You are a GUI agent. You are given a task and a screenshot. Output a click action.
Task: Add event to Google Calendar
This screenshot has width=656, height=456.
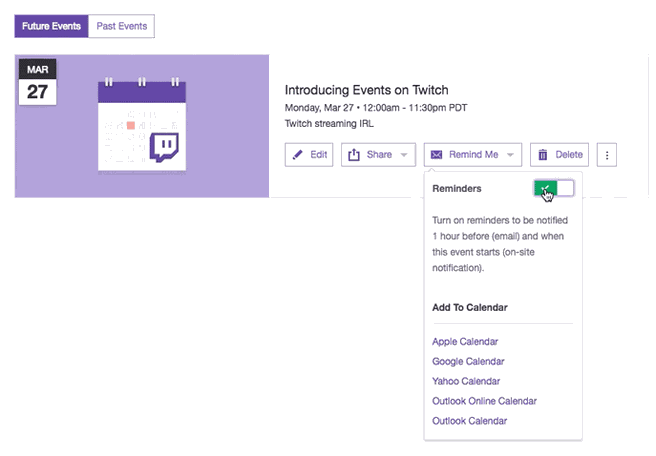pyautogui.click(x=468, y=361)
